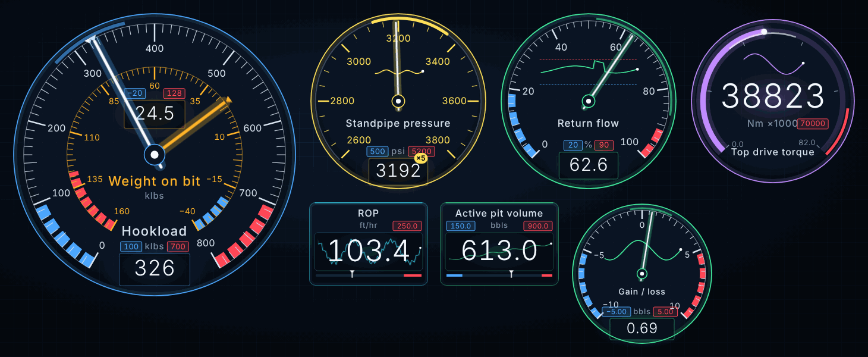Select the Standpipe pressure low limit badge 500
This screenshot has width=868, height=357.
pyautogui.click(x=378, y=152)
